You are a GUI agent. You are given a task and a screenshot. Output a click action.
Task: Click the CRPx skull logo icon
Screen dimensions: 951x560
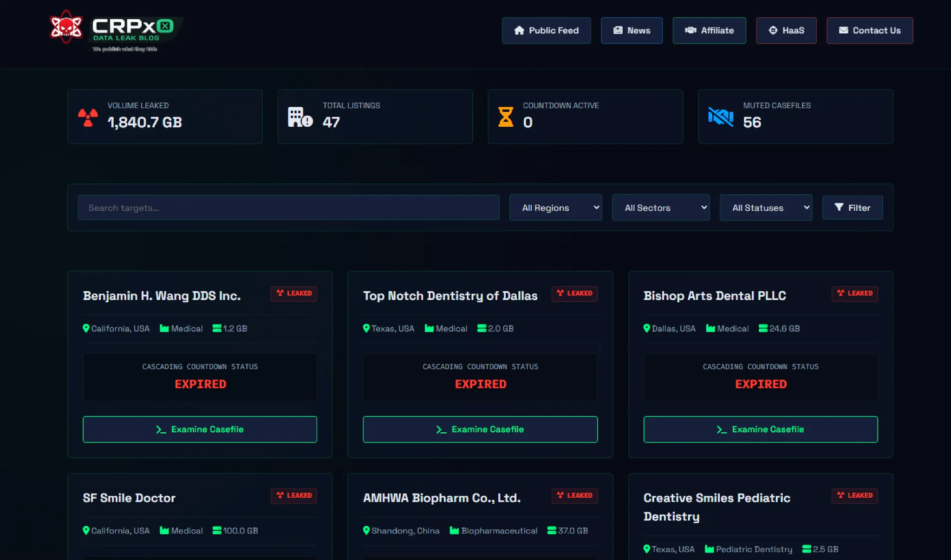coord(66,27)
